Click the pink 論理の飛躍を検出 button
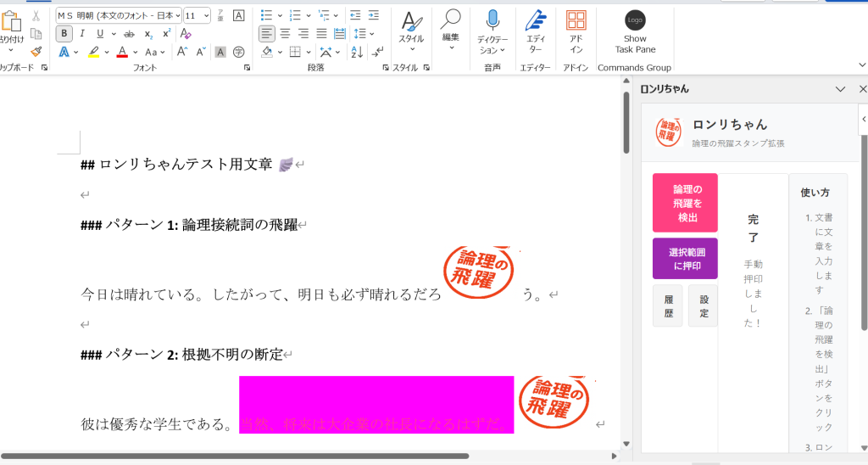The height and width of the screenshot is (465, 868). point(685,203)
